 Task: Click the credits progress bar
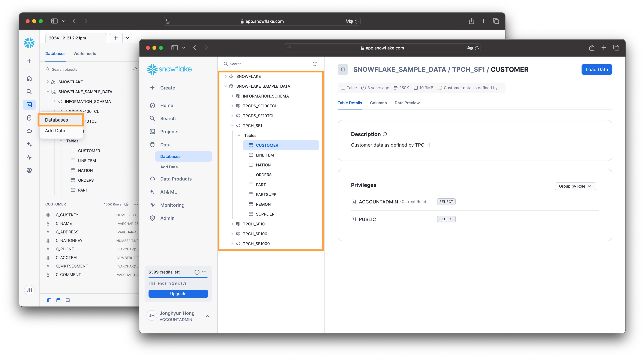click(x=178, y=277)
